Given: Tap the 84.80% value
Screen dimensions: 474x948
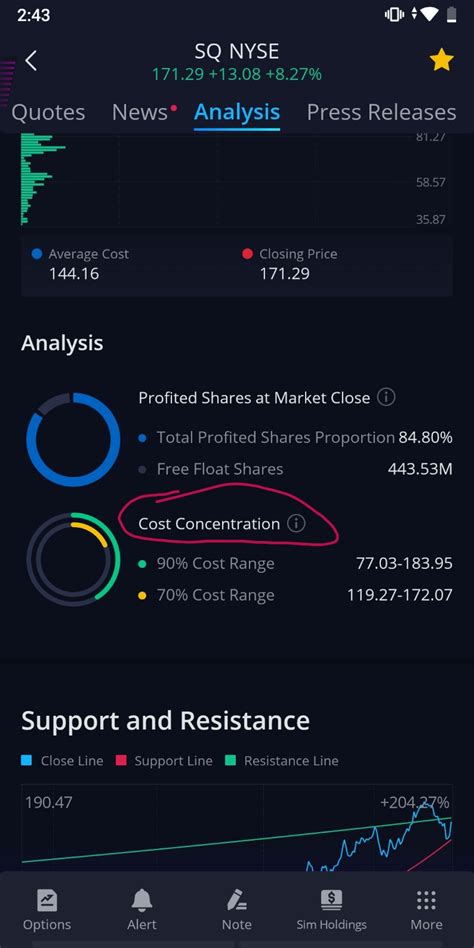Looking at the screenshot, I should [x=425, y=437].
